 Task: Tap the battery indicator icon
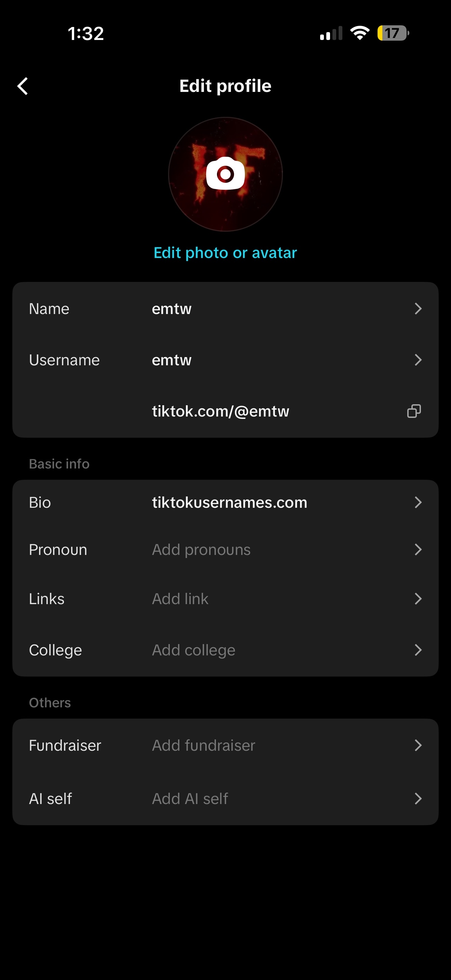click(x=393, y=33)
